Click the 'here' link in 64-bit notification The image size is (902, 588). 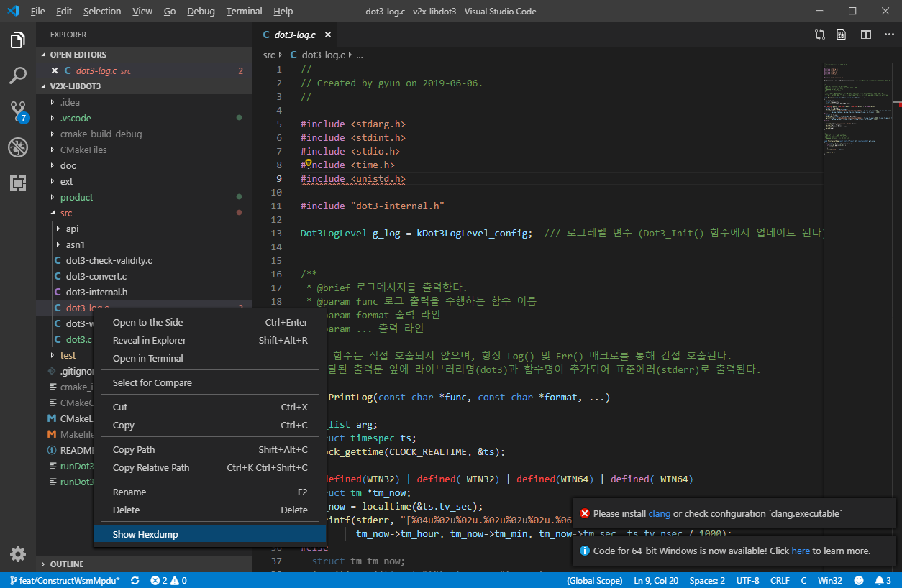[x=801, y=551]
